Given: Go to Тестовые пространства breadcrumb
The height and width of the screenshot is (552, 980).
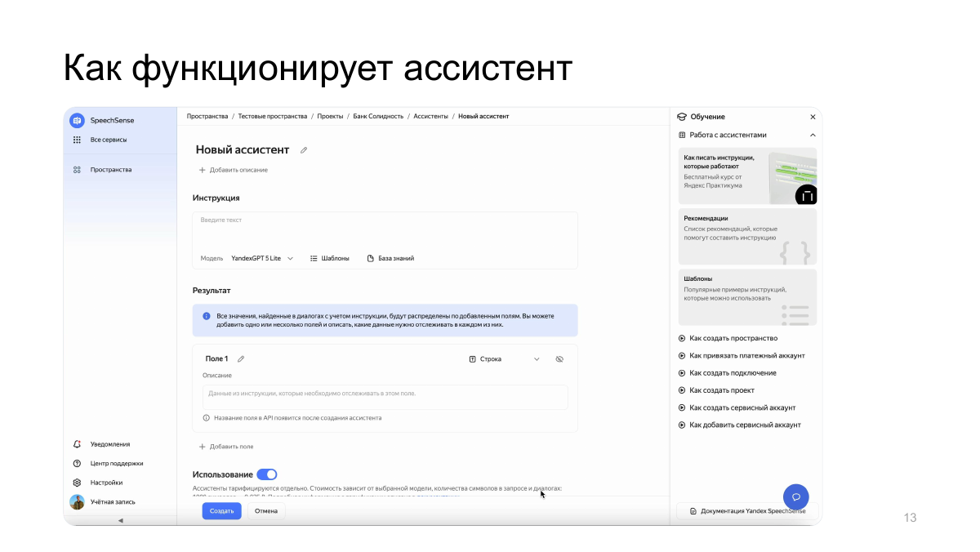Looking at the screenshot, I should 273,117.
